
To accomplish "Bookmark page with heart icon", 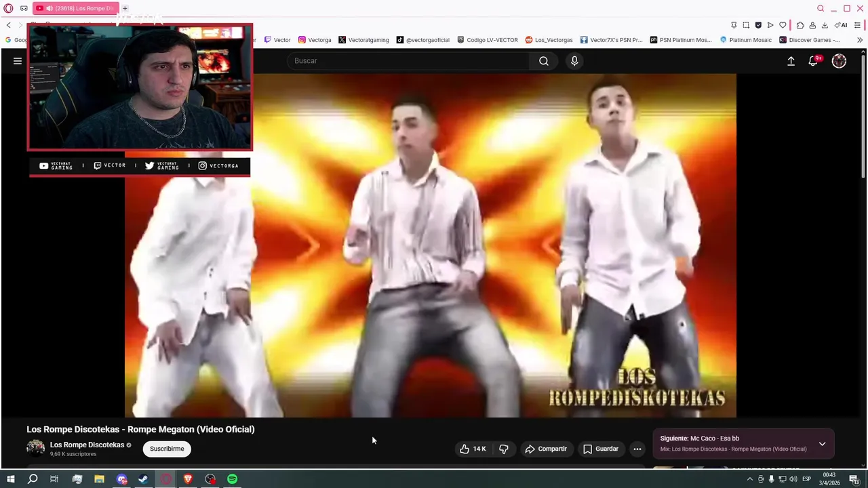I will [783, 25].
